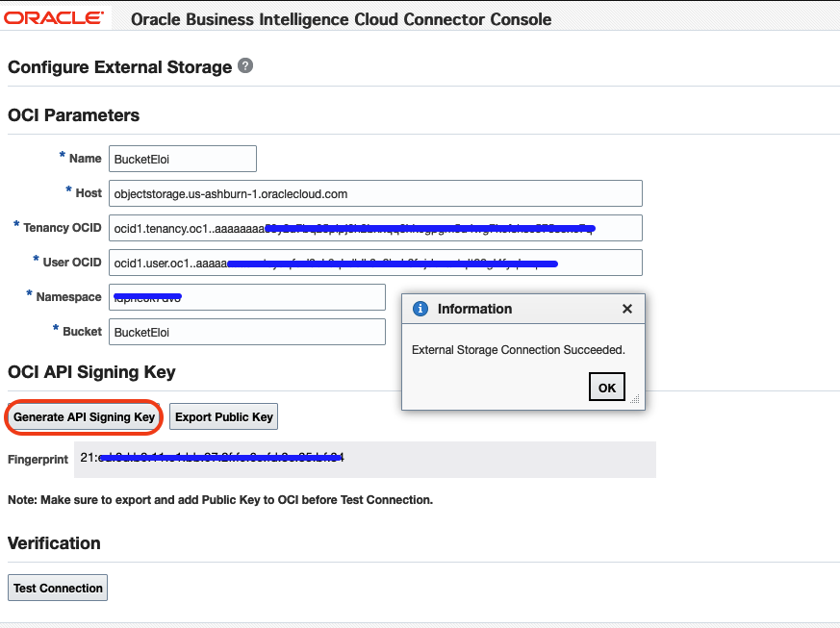Click the Cloud Connector Console title text
840x628 pixels.
point(341,18)
